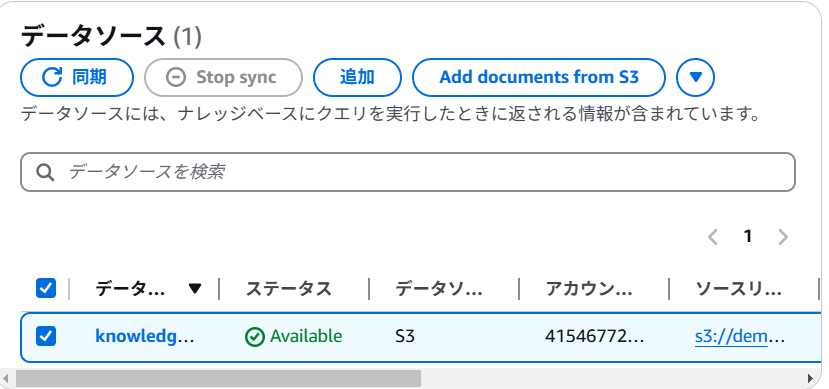Click the horizontal scrollbar left arrow

(6, 378)
